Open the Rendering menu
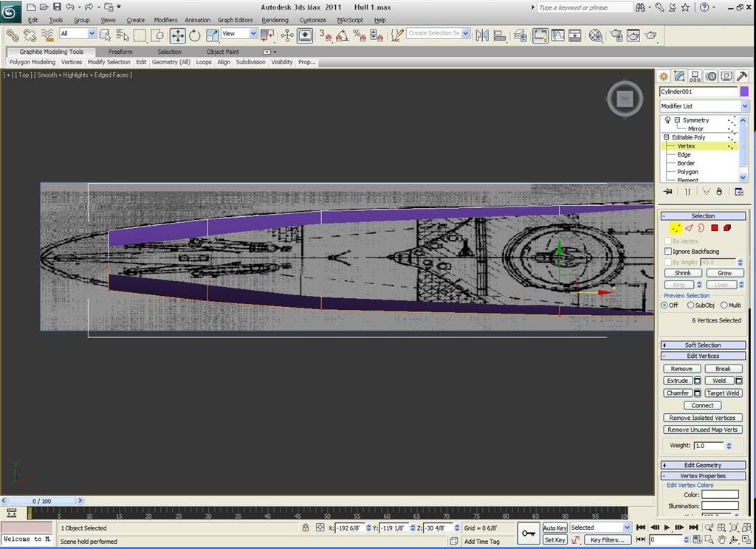 click(x=275, y=20)
